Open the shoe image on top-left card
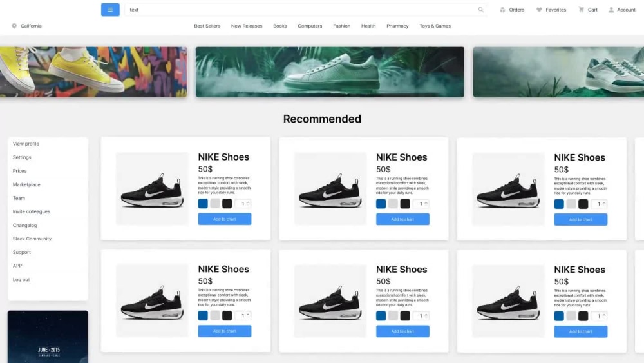 (152, 189)
